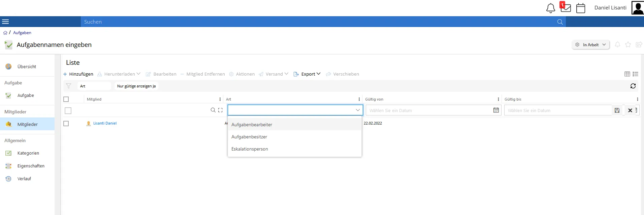The image size is (644, 215).
Task: Click the search magnifier icon
Action: click(560, 22)
